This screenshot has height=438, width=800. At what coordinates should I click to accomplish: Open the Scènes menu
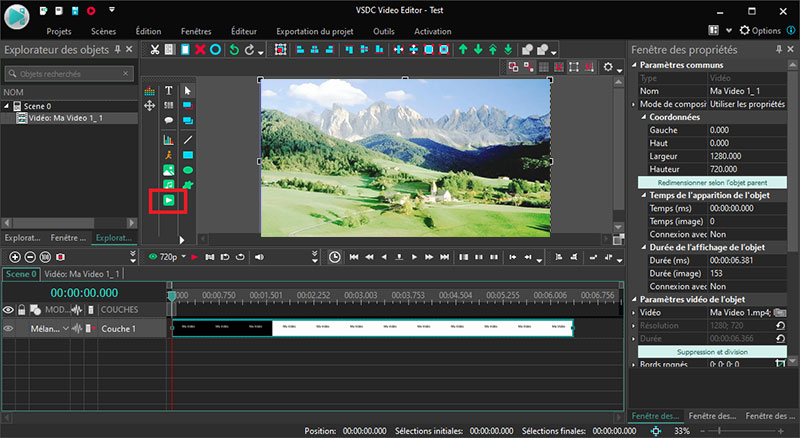click(104, 31)
